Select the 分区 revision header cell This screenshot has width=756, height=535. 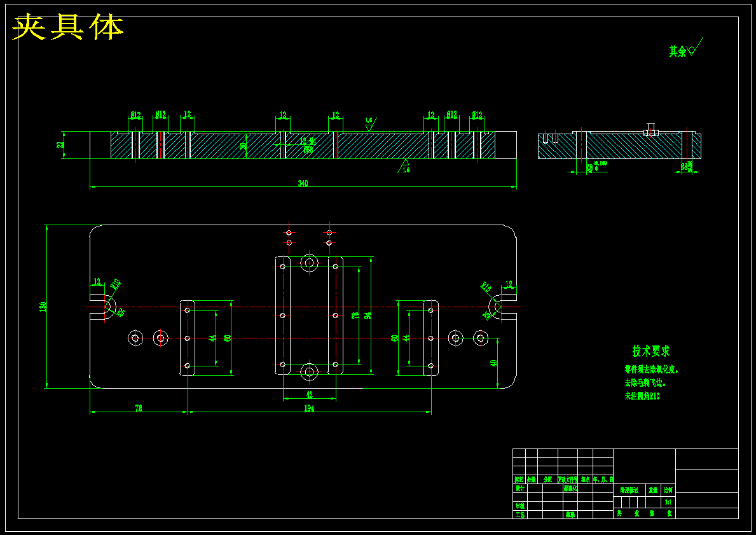click(547, 480)
